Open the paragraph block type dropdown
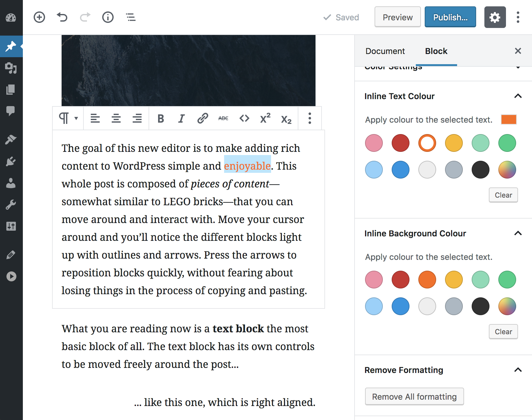Viewport: 532px width, 420px height. pos(68,119)
